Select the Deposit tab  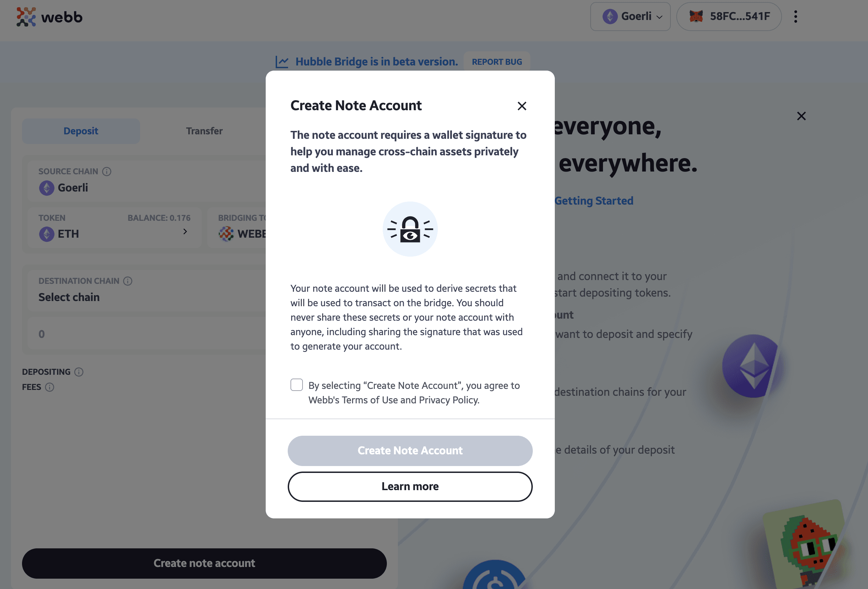pyautogui.click(x=81, y=131)
